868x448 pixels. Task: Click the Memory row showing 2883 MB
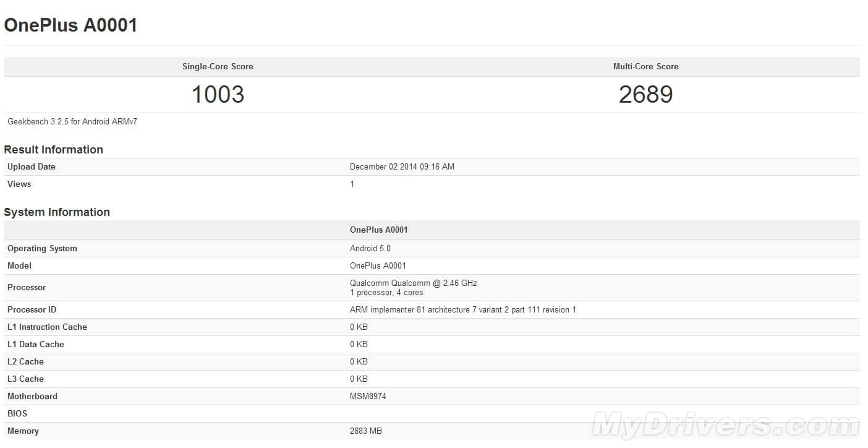tap(365, 431)
